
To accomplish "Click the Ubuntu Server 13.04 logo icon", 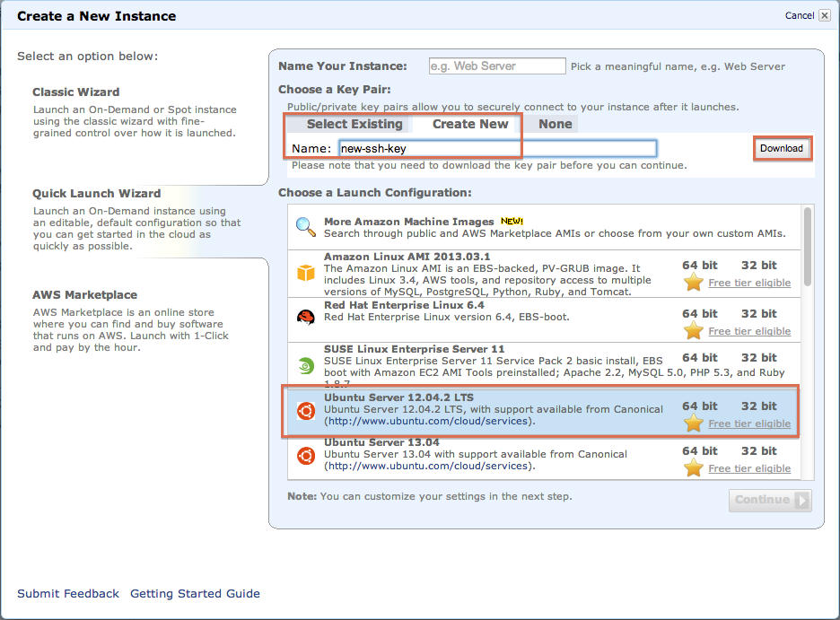I will point(306,456).
